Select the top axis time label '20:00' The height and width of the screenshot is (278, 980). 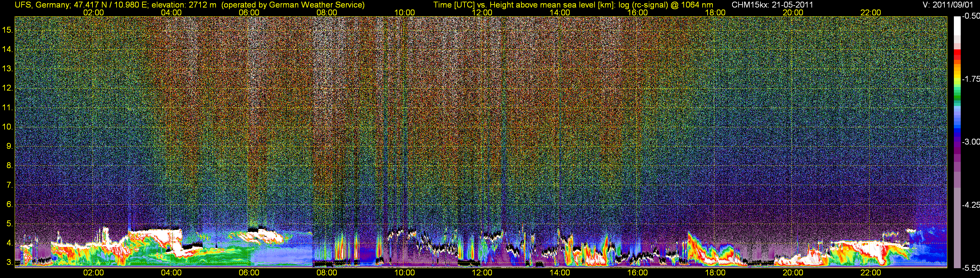(793, 12)
